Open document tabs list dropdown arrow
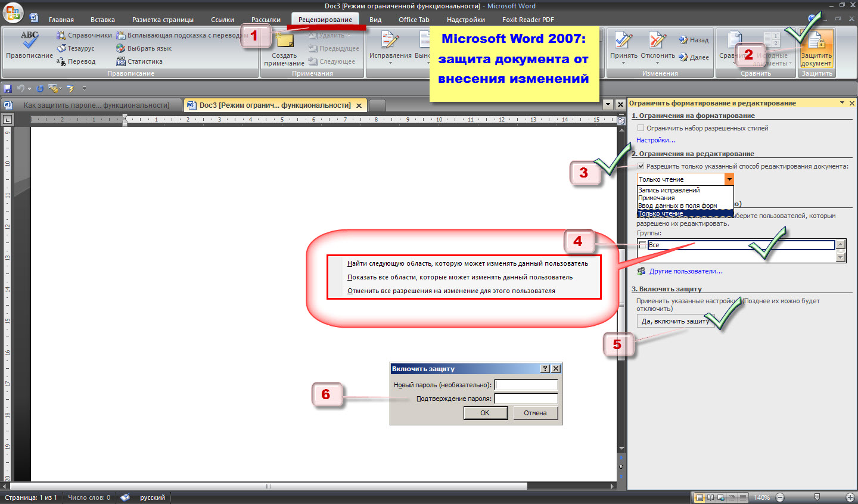858x504 pixels. [x=608, y=104]
